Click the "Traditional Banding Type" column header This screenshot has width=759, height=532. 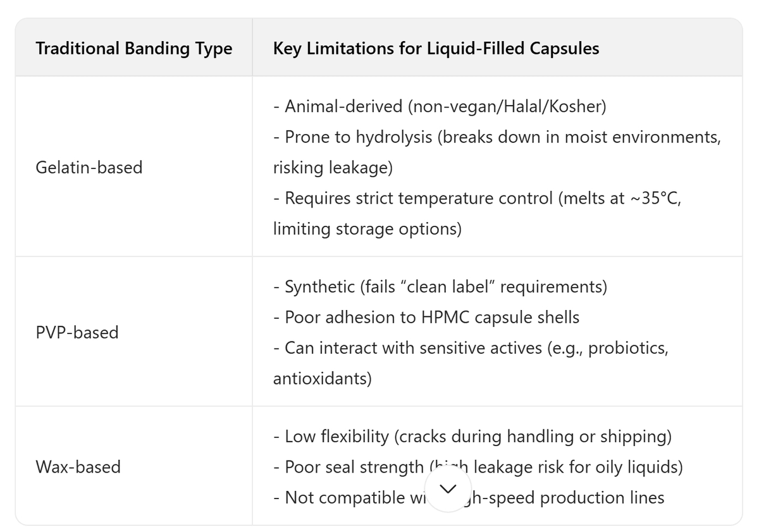(134, 49)
